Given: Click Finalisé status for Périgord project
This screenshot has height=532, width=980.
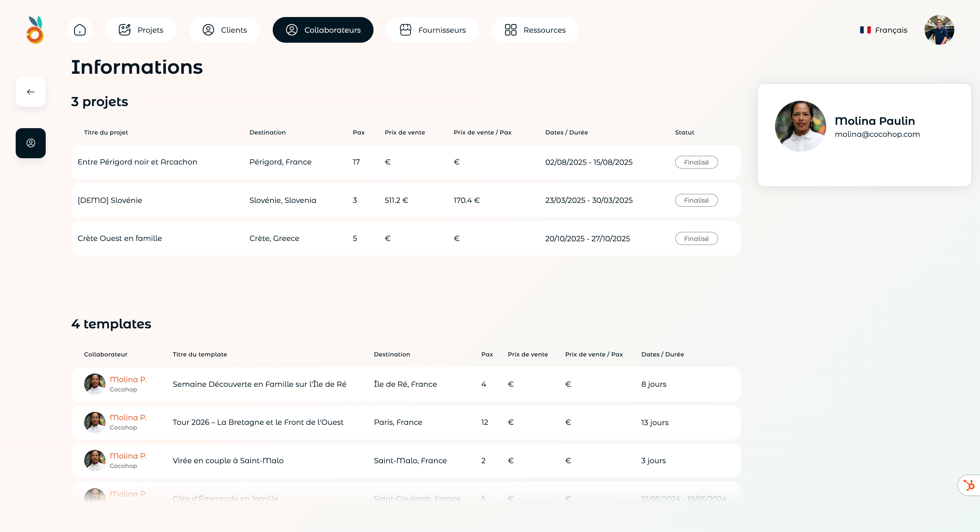Looking at the screenshot, I should [x=696, y=162].
